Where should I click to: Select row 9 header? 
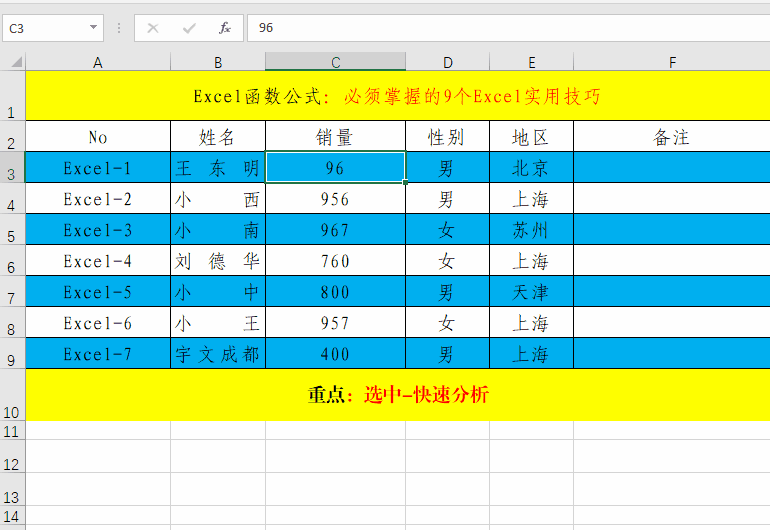12,353
